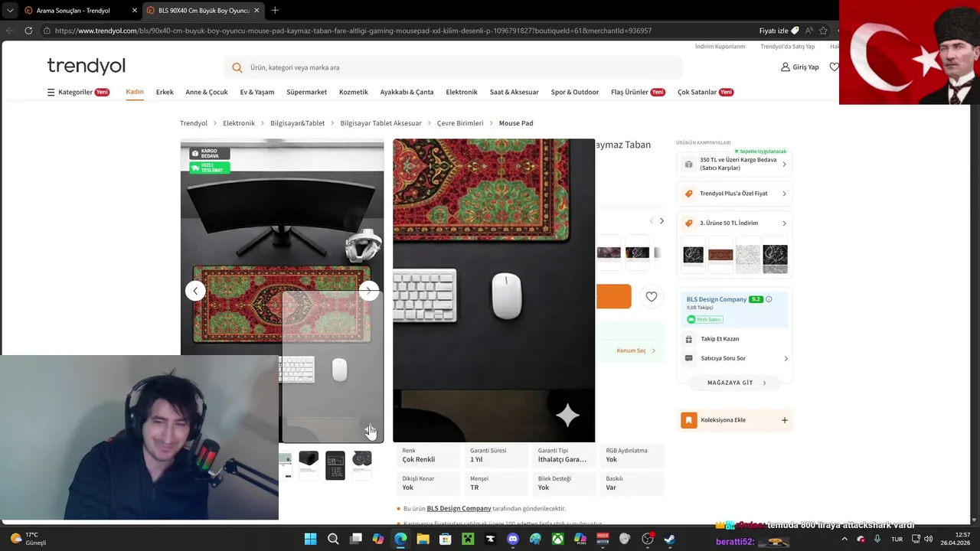Image resolution: width=980 pixels, height=551 pixels.
Task: Click Çevre Birimleri breadcrumb link
Action: click(x=460, y=123)
